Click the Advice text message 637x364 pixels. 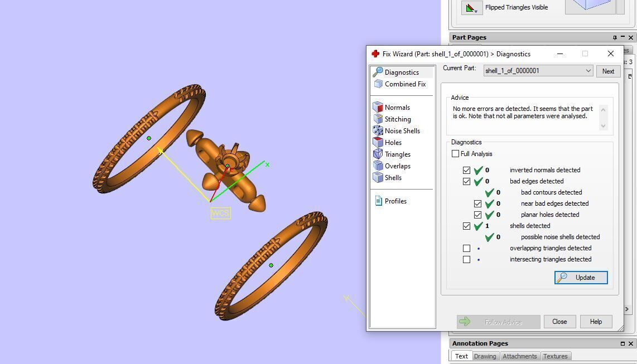coord(523,113)
